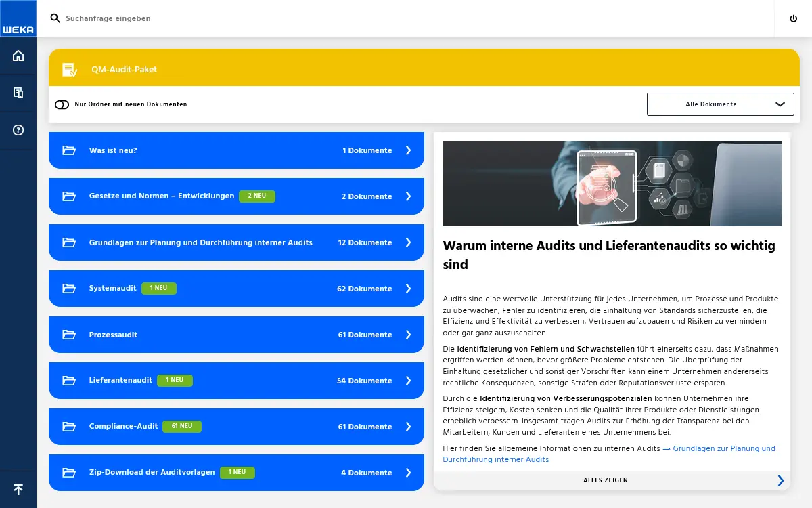Select the documents icon in the sidebar
The width and height of the screenshot is (812, 508).
pos(18,93)
